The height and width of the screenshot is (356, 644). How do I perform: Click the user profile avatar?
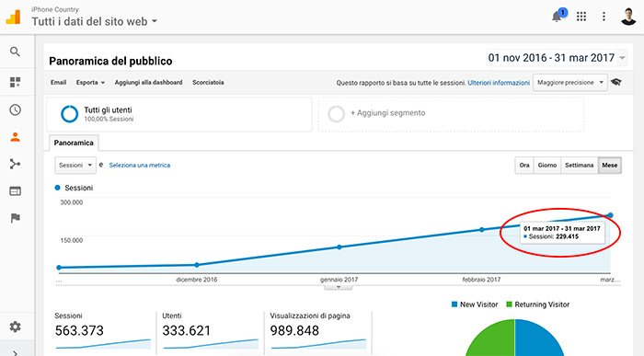tap(628, 17)
